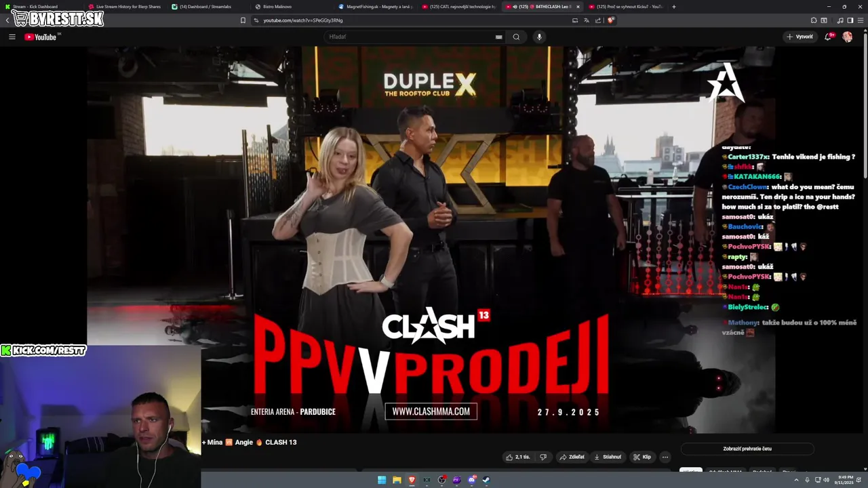Click the YouTube search magnifier button
This screenshot has height=488, width=868.
click(516, 37)
